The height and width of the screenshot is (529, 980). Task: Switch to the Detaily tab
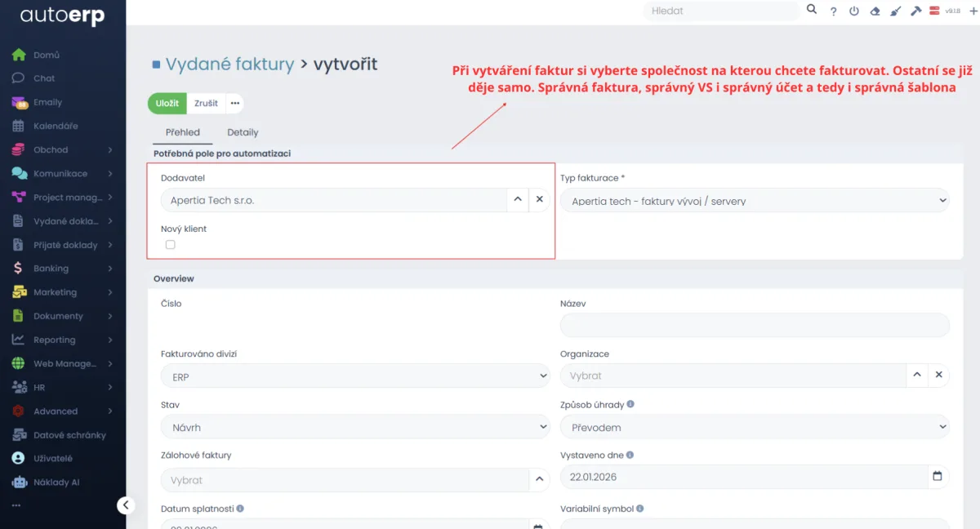point(242,131)
